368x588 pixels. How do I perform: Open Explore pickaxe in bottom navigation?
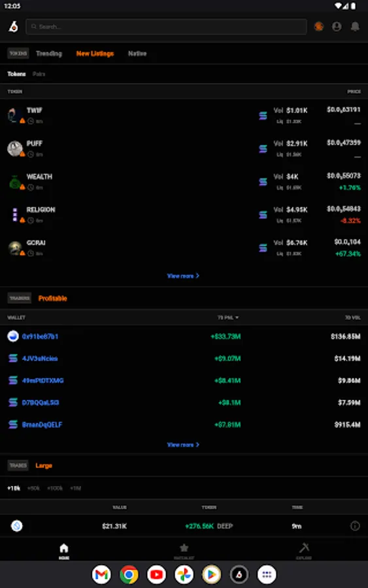coord(304,551)
